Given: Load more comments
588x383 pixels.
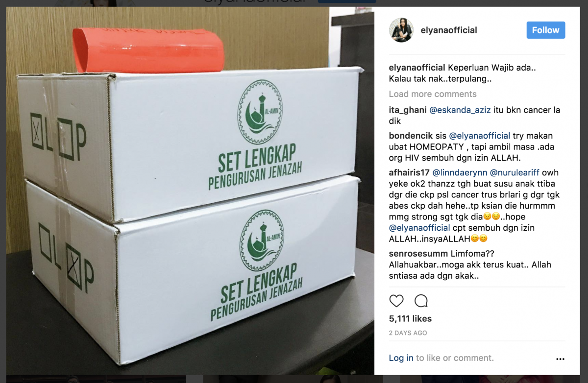Looking at the screenshot, I should click(x=433, y=94).
